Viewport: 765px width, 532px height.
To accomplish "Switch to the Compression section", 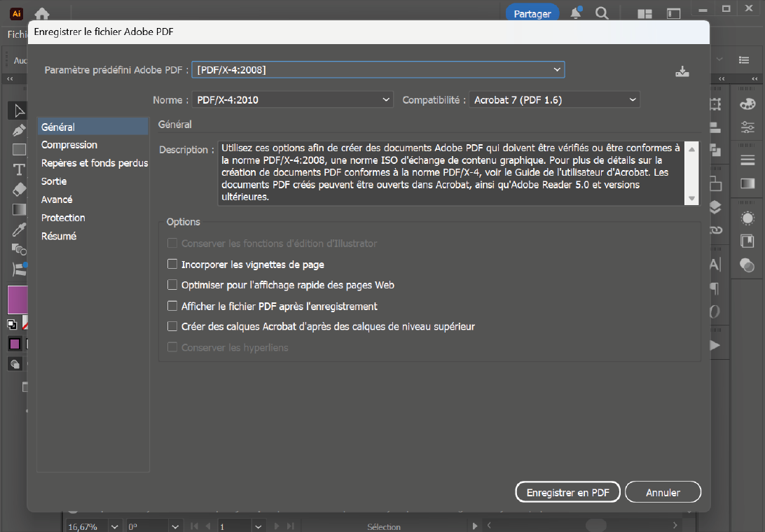I will tap(69, 145).
